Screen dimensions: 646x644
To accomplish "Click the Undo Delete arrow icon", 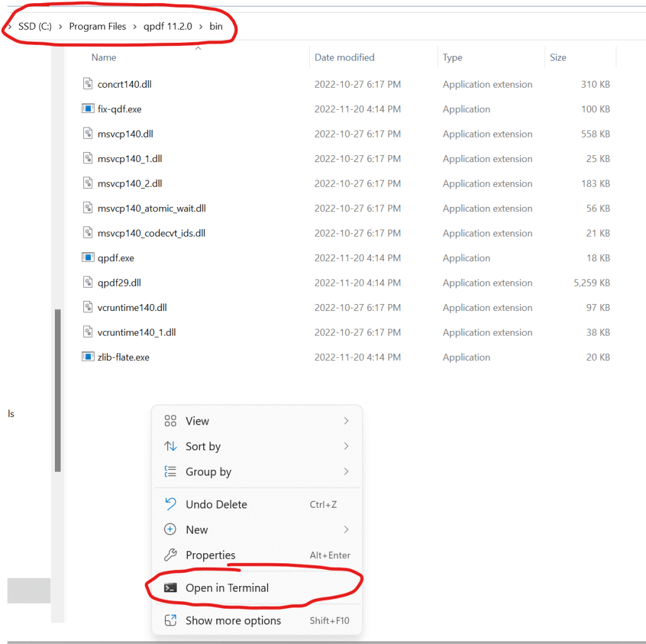I will point(170,504).
